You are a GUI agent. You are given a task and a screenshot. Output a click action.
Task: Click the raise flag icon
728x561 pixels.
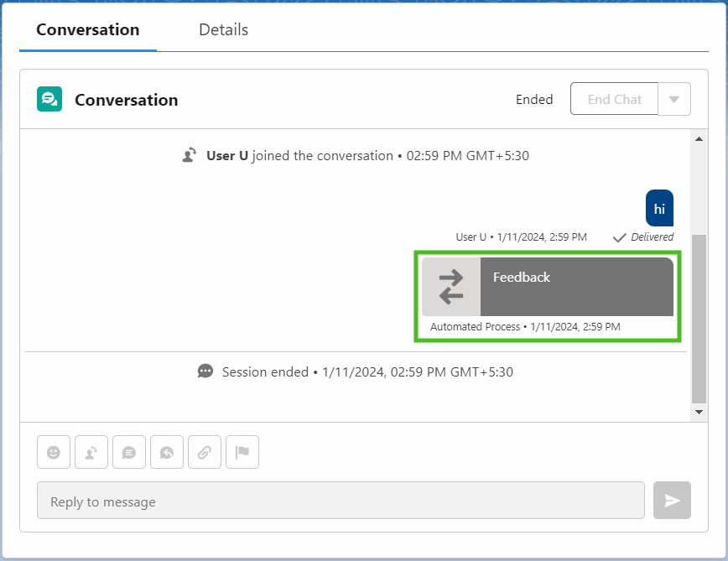(x=242, y=452)
